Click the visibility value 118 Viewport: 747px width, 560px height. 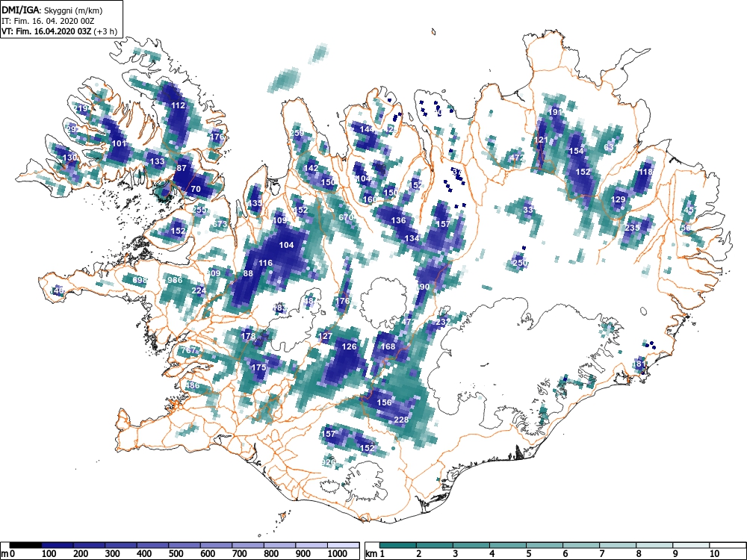646,172
